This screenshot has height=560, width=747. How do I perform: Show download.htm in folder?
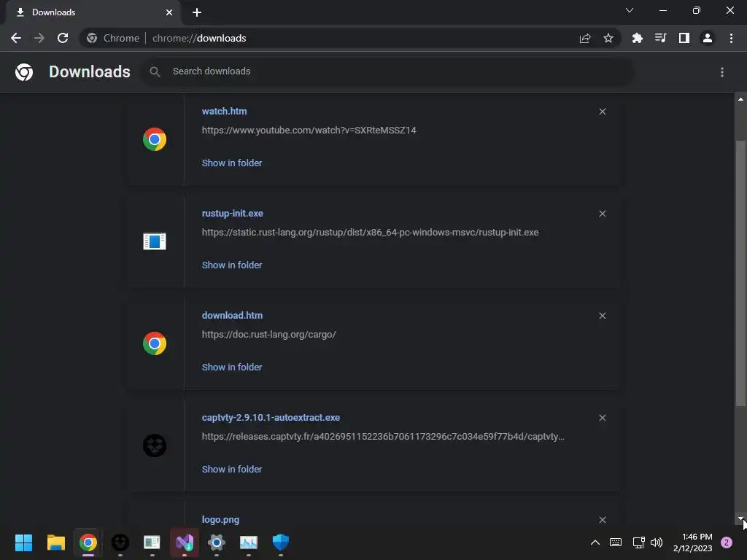click(232, 367)
